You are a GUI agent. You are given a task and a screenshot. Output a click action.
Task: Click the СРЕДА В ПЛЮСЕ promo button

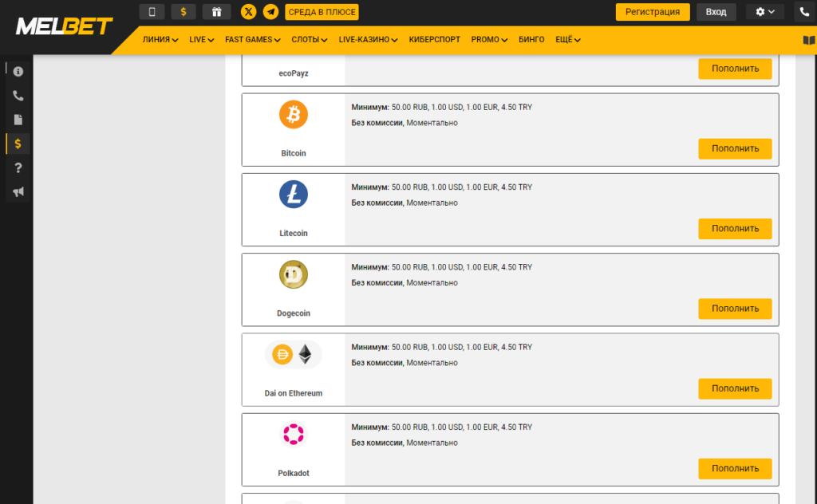pyautogui.click(x=322, y=12)
